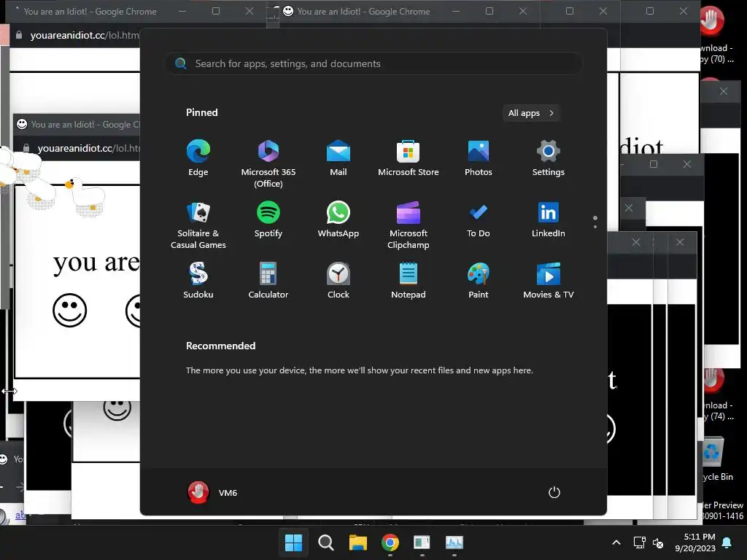The width and height of the screenshot is (747, 560).
Task: Launch Sudoku game
Action: pos(198,281)
